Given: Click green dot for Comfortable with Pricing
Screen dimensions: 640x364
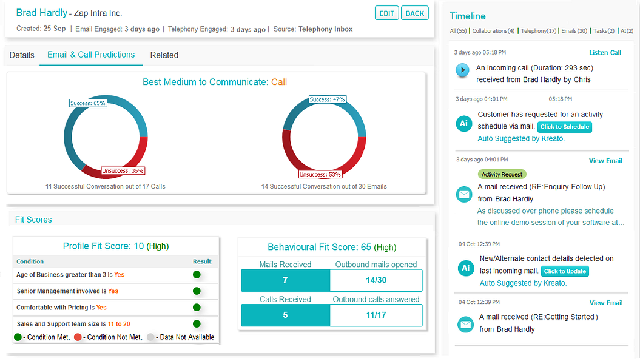Looking at the screenshot, I should click(x=197, y=308).
